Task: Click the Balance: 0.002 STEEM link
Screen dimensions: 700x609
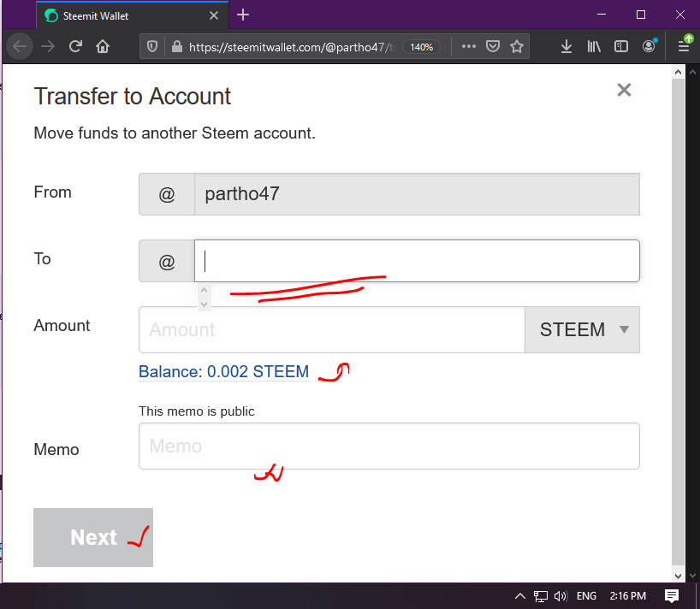Action: pyautogui.click(x=223, y=372)
